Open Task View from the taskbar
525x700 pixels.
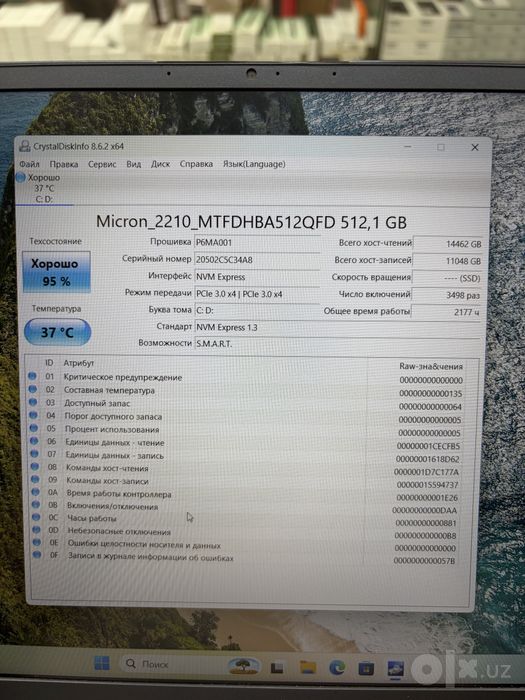[x=277, y=668]
